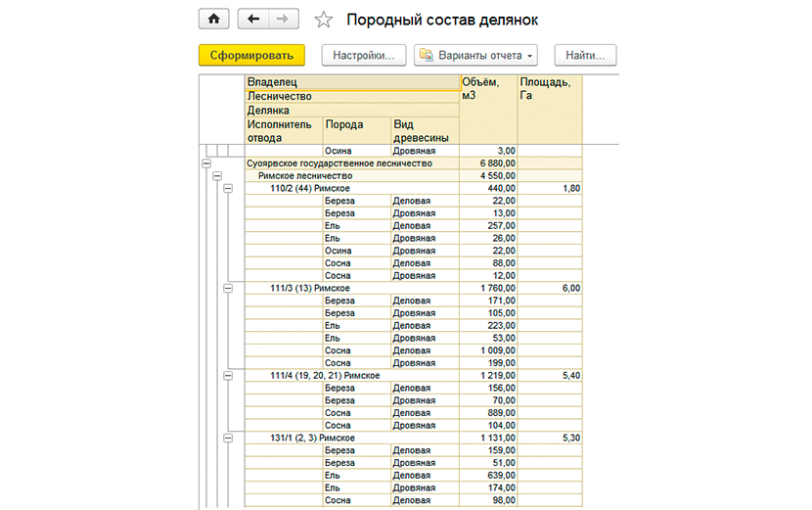Select the Вид древесины column header
Image resolution: width=812 pixels, height=510 pixels.
pos(426,131)
